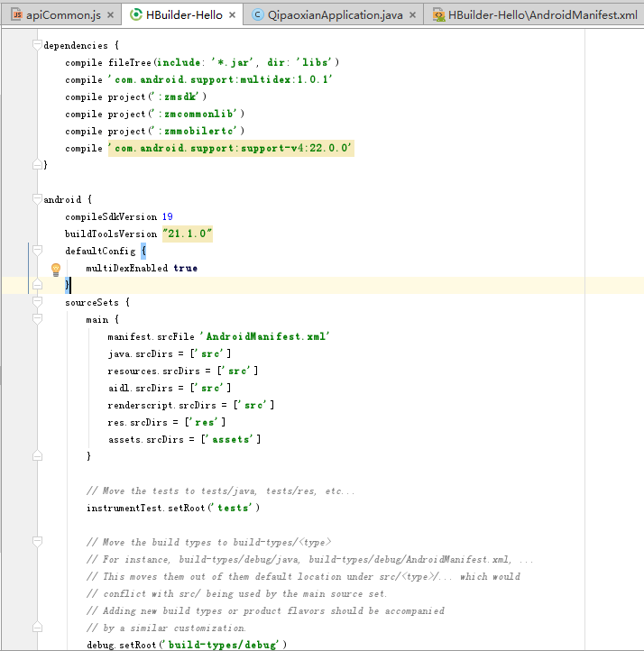Click the green Gradle icon on HBuilder-Hello tab
This screenshot has height=651, width=644.
click(136, 15)
